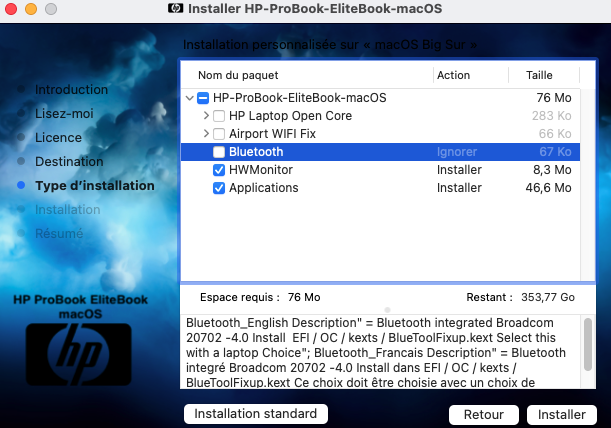Minimize the installer window with yellow button
The height and width of the screenshot is (428, 611).
click(31, 9)
